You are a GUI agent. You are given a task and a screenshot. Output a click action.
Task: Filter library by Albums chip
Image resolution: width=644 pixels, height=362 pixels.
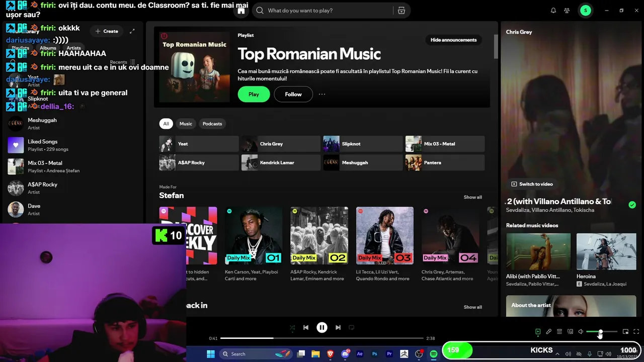(x=48, y=48)
